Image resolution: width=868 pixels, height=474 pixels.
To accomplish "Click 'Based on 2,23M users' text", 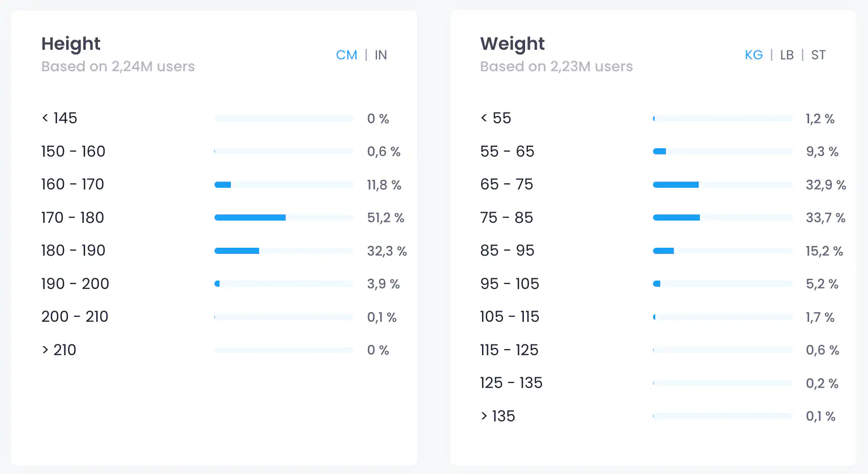I will tap(556, 67).
